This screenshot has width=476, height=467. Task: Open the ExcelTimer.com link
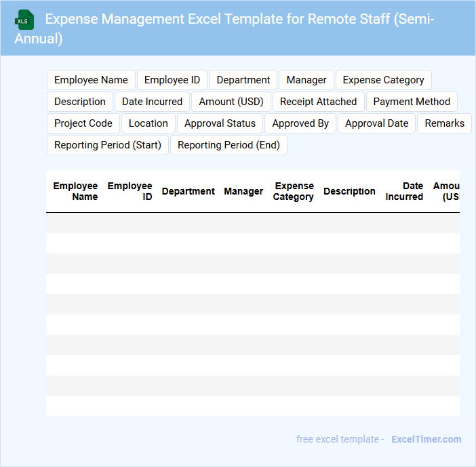point(426,439)
